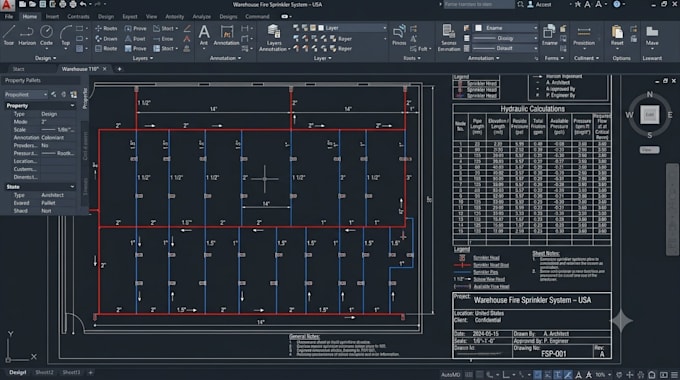680x380 pixels.
Task: Open the status bar customization hamburger menu
Action: 674,374
